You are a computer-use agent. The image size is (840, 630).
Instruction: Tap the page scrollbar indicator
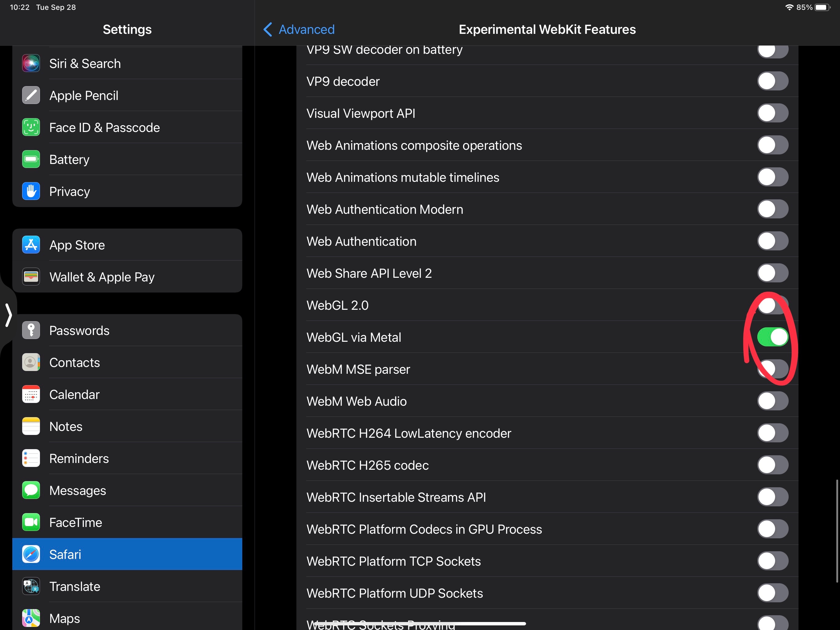(x=837, y=531)
